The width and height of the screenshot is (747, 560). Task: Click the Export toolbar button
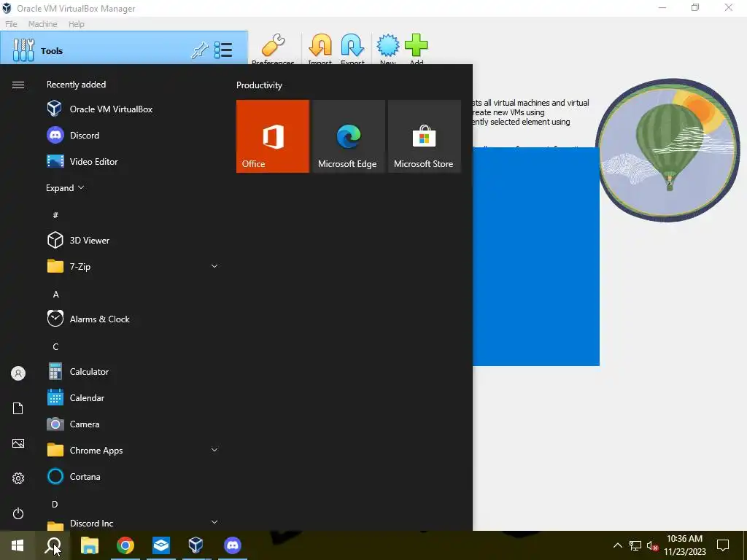pyautogui.click(x=352, y=49)
